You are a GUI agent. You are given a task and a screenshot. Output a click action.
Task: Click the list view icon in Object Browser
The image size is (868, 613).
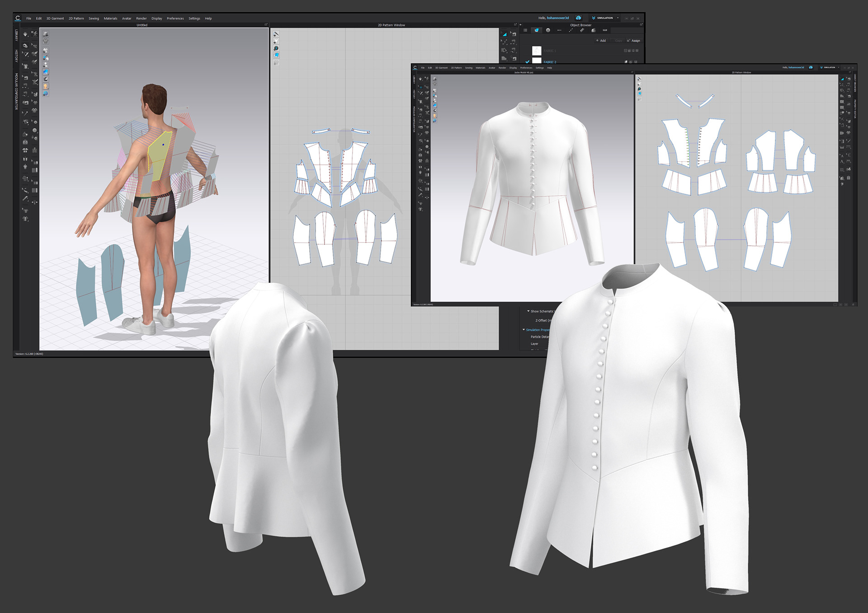click(x=525, y=30)
